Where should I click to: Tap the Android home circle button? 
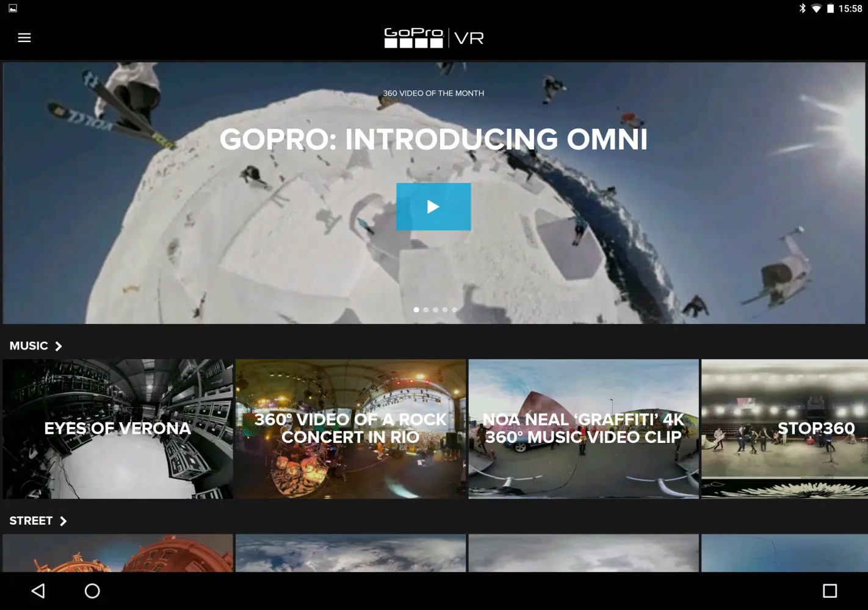(92, 590)
